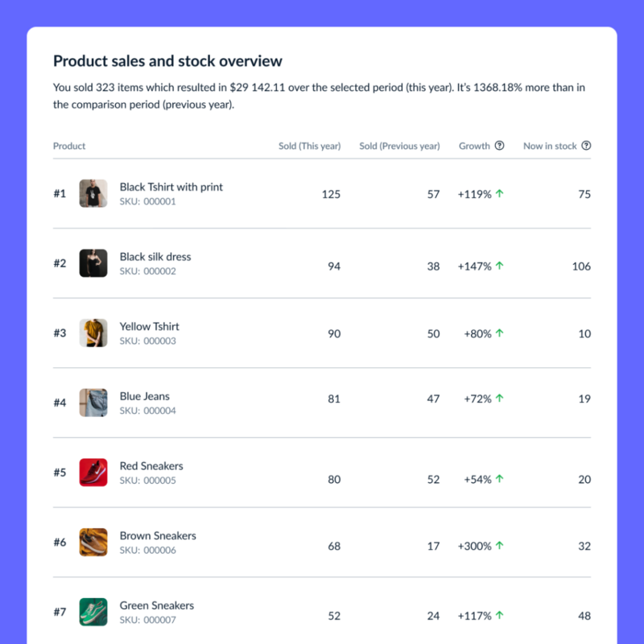Click the Growth column help icon
This screenshot has height=644, width=644.
point(499,146)
